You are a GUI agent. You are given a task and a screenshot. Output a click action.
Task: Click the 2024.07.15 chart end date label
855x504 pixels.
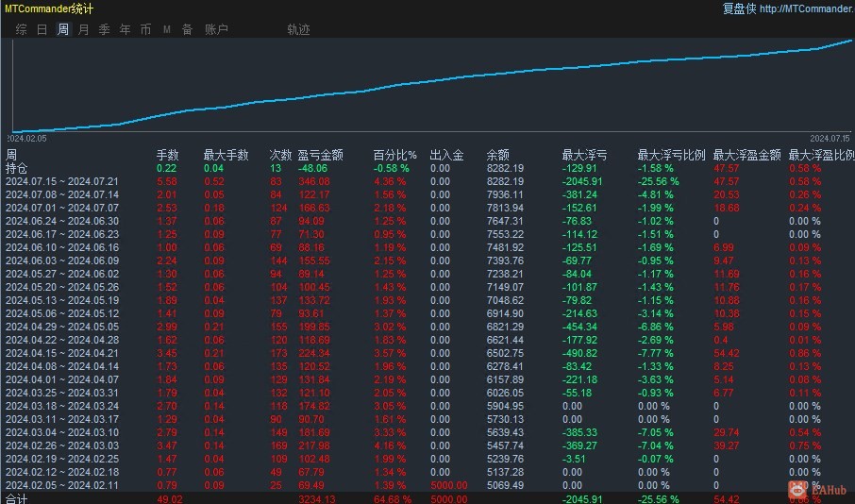coord(830,139)
